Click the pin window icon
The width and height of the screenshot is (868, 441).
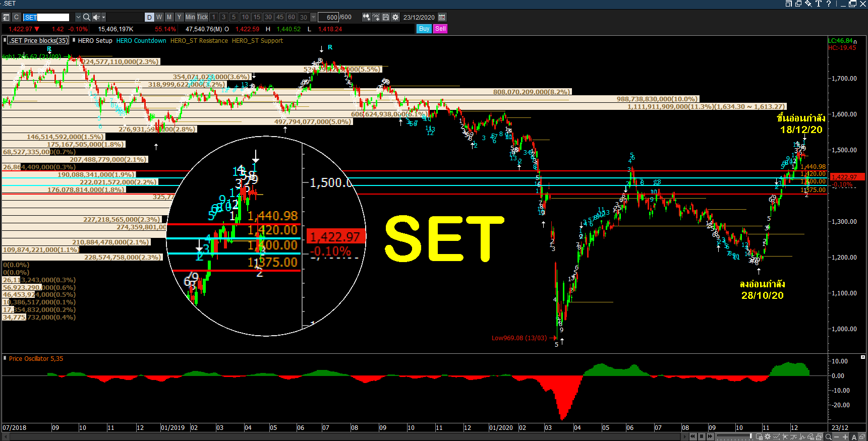(808, 4)
